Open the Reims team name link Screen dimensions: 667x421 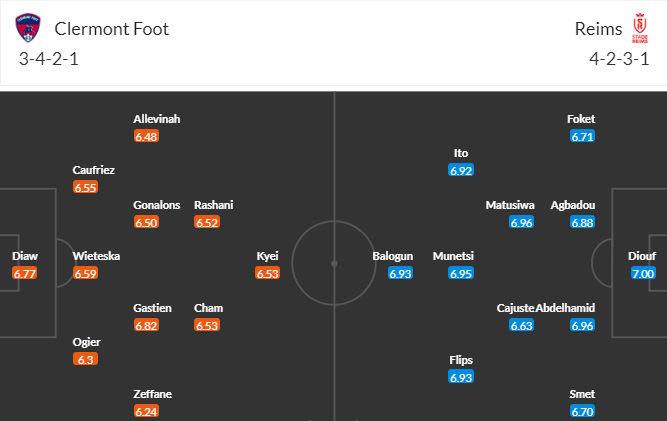pyautogui.click(x=598, y=29)
